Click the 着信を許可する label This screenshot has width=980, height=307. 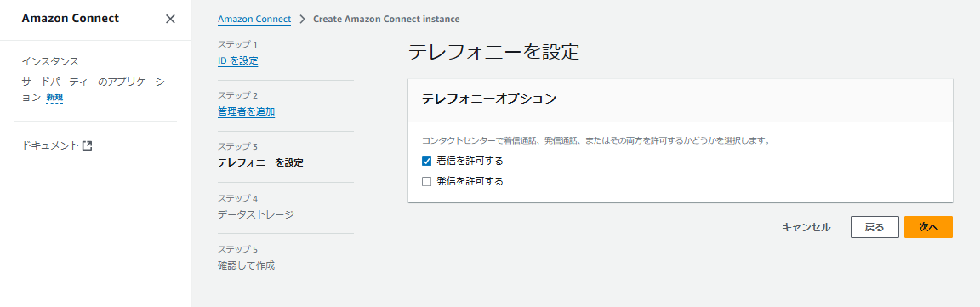470,162
